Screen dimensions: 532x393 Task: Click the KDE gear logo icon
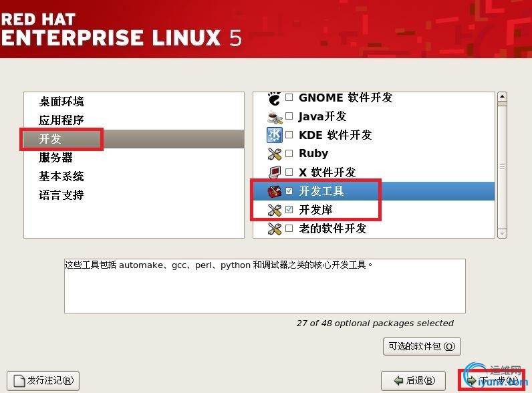[275, 135]
